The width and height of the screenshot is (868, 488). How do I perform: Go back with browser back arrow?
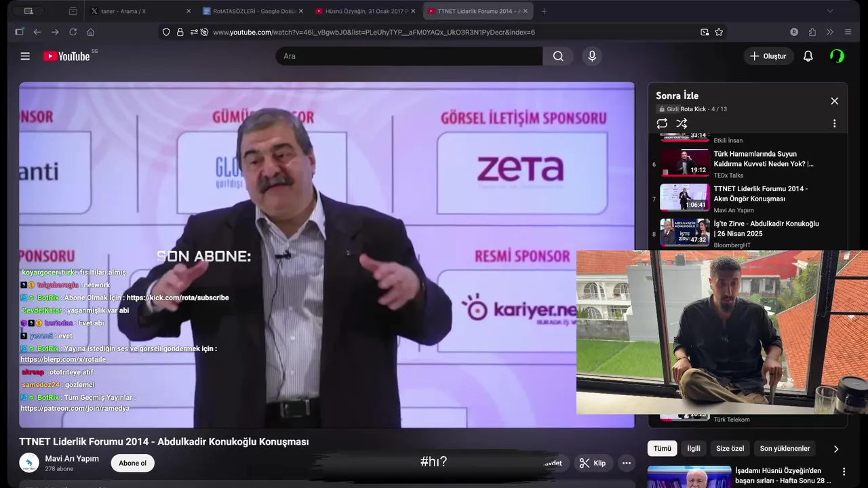[37, 32]
